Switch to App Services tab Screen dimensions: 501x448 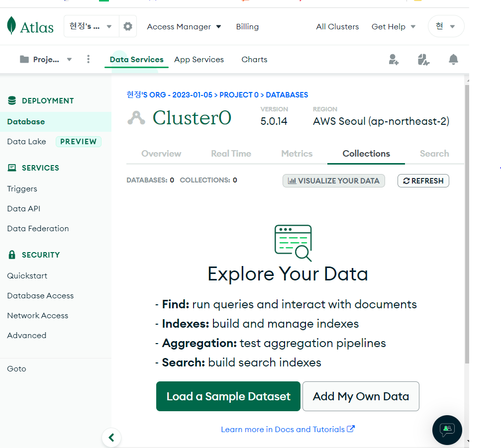click(199, 59)
